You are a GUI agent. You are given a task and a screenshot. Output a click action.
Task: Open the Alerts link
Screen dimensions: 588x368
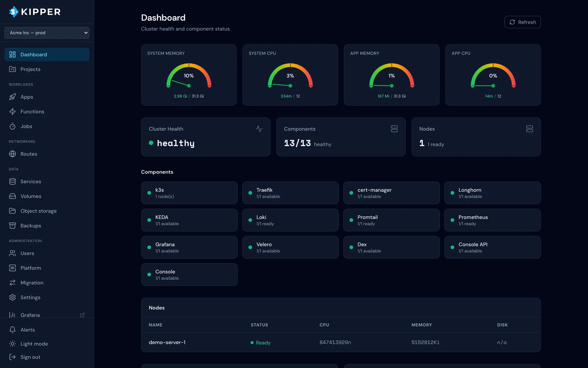(x=47, y=330)
